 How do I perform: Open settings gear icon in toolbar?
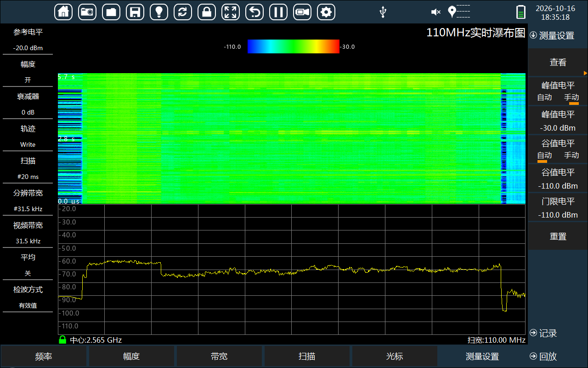[326, 12]
